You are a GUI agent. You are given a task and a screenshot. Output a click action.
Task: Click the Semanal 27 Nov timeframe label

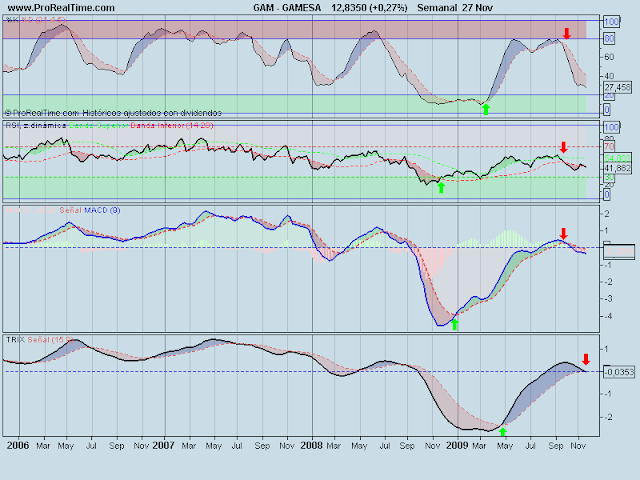455,7
